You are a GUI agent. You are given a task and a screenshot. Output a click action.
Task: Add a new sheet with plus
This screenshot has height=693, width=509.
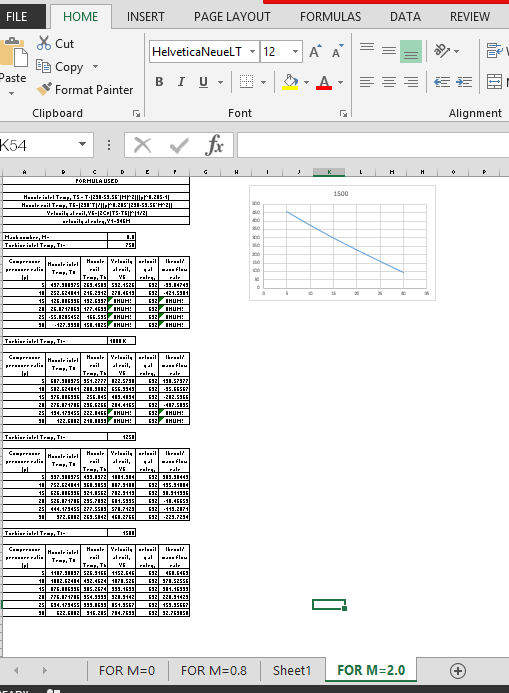coord(458,671)
